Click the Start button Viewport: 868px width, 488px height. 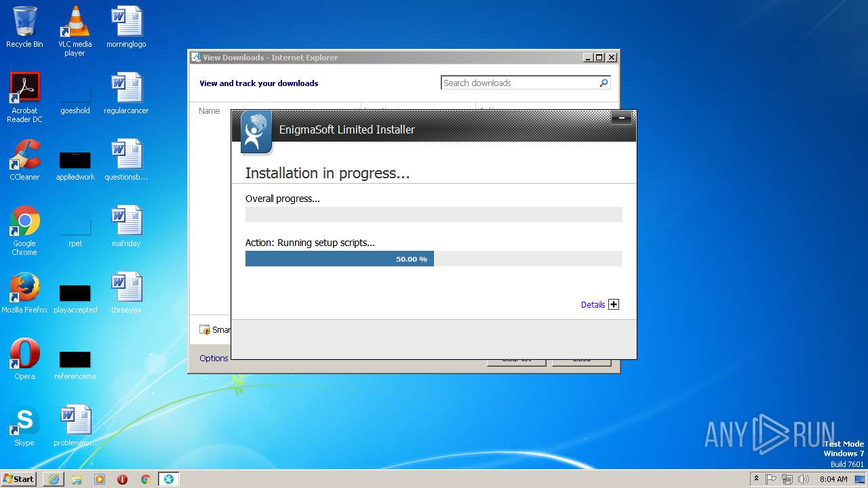pos(19,479)
